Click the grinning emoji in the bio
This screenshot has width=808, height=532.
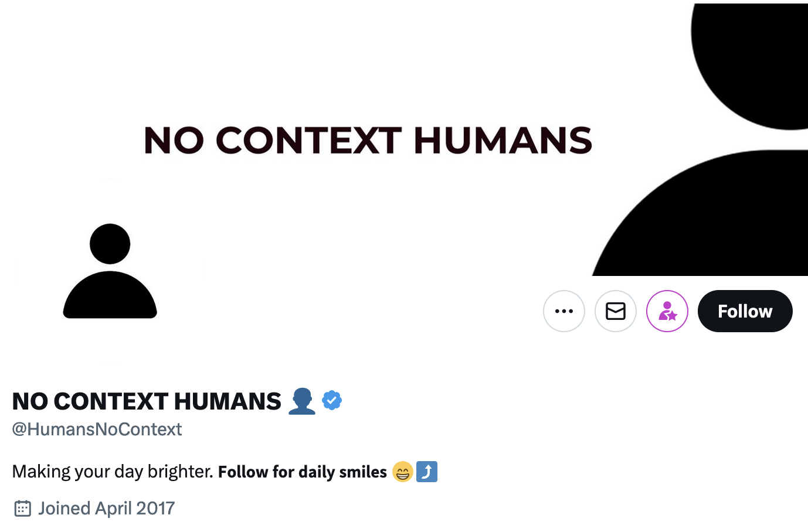(x=403, y=472)
